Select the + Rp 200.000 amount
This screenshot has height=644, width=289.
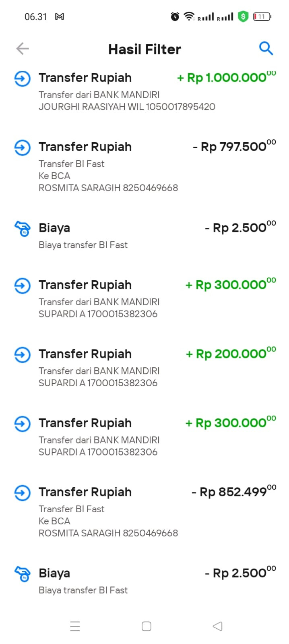[231, 354]
